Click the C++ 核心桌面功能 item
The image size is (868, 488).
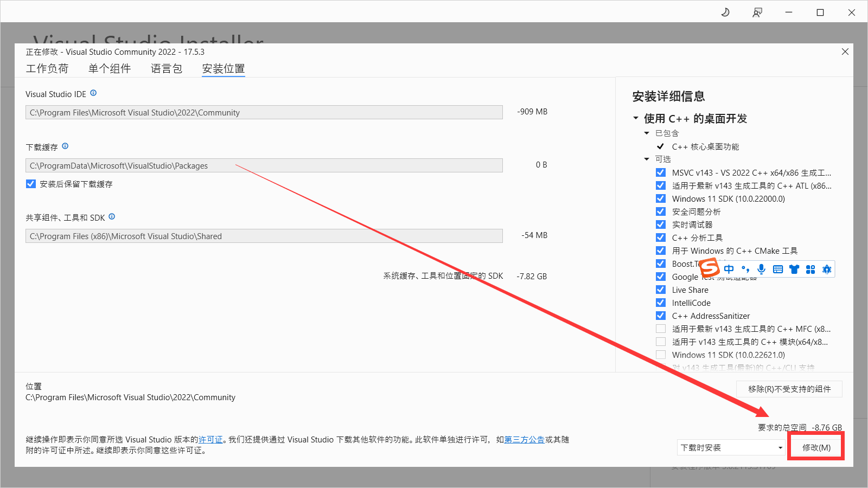tap(705, 146)
